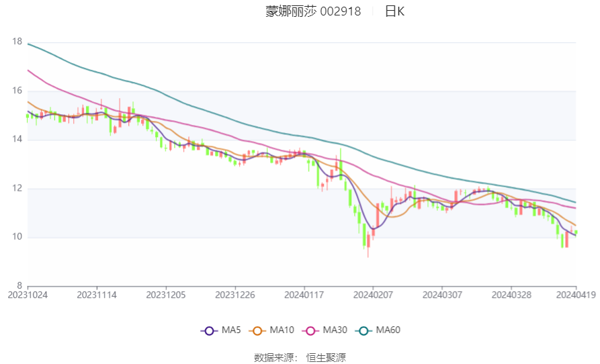Toggle the MA5 series via its text label
This screenshot has height=364, width=600.
pos(231,330)
